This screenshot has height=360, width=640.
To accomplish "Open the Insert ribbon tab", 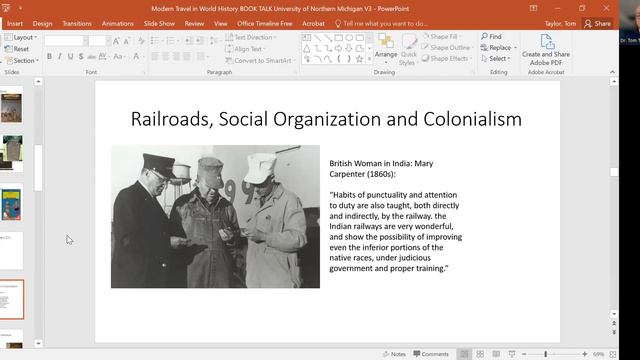I will [15, 24].
